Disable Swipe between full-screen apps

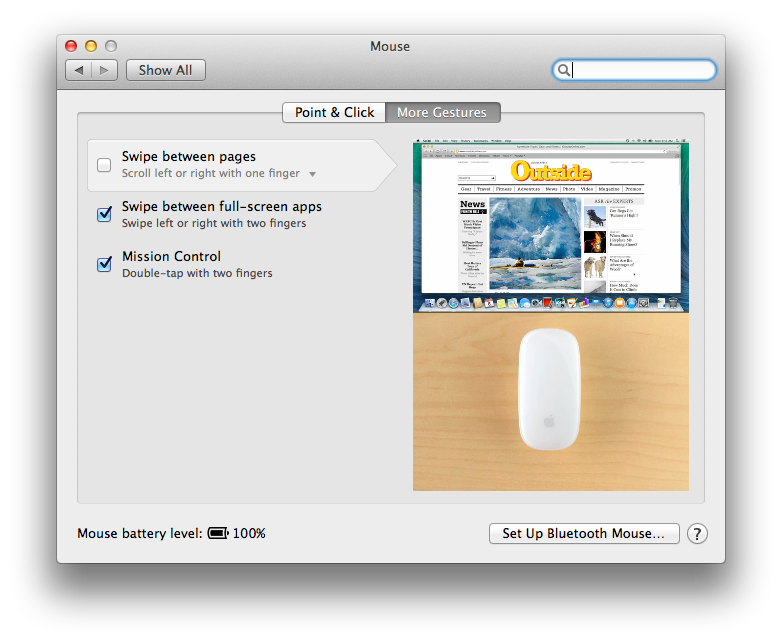coord(104,215)
